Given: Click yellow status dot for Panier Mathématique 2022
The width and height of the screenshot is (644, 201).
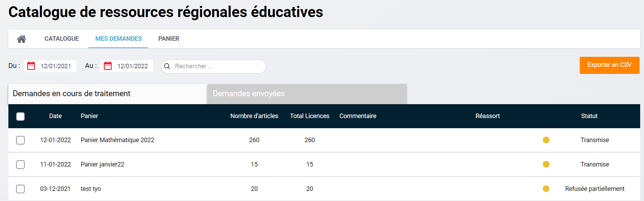Looking at the screenshot, I should point(546,140).
